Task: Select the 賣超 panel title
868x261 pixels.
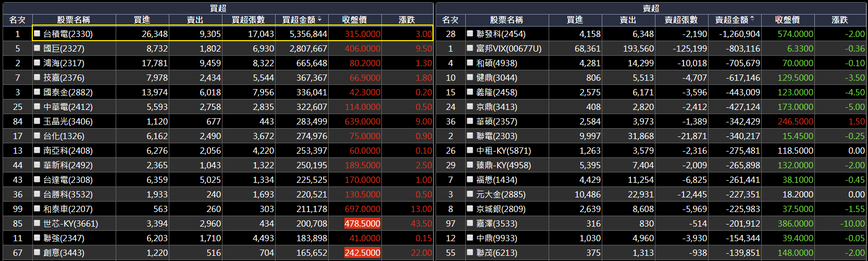Action: (651, 8)
